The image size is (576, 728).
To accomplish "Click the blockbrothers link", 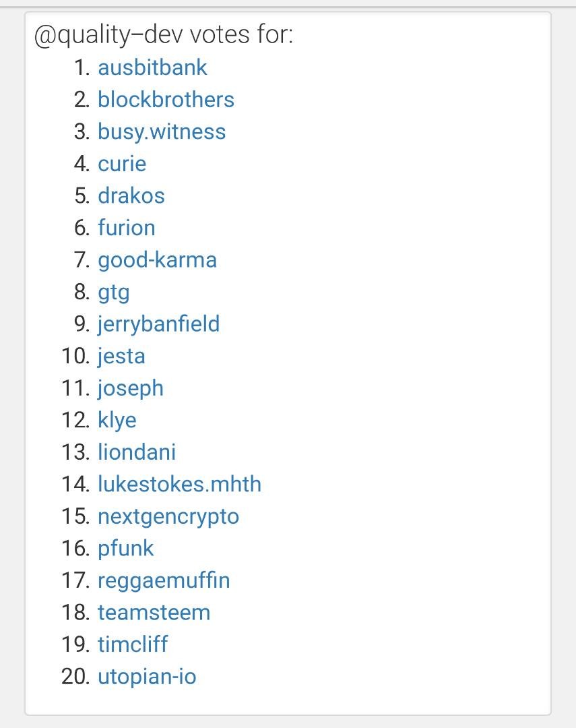I will [x=166, y=100].
